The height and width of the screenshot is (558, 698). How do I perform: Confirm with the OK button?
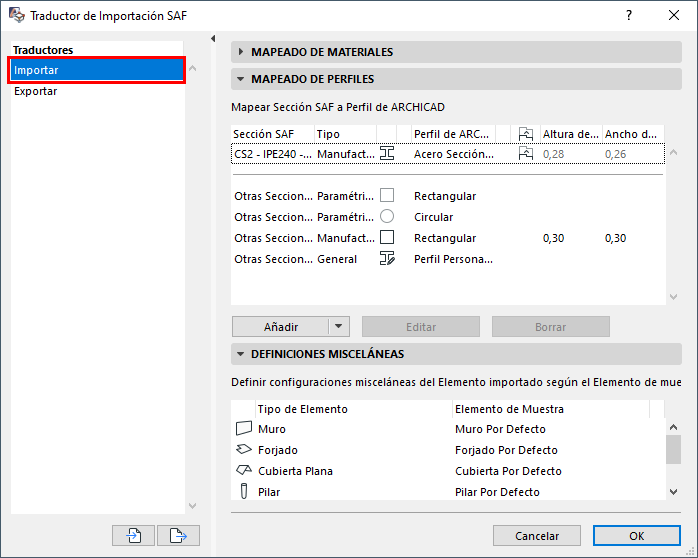[637, 535]
